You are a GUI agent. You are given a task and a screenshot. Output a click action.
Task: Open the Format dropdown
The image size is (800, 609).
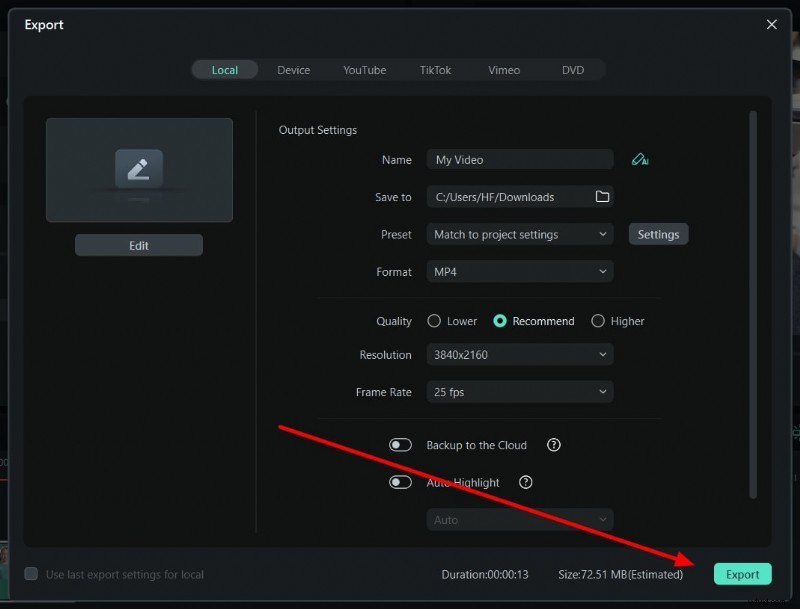519,271
